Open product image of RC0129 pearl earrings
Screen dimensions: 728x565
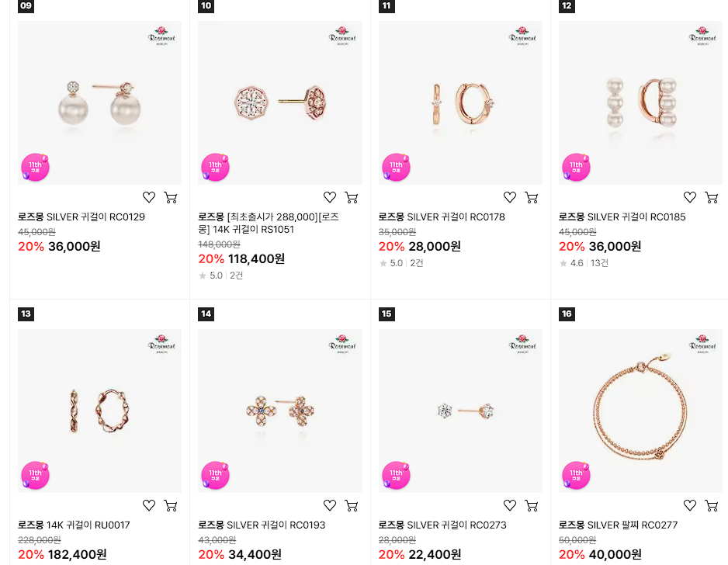[99, 102]
